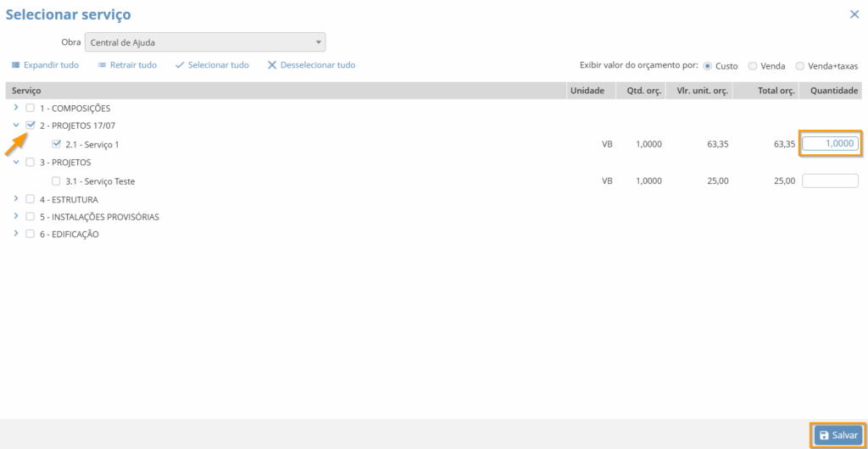Uncheck the 2.1 - Serviço 1 checkbox
The width and height of the screenshot is (868, 449).
point(56,144)
